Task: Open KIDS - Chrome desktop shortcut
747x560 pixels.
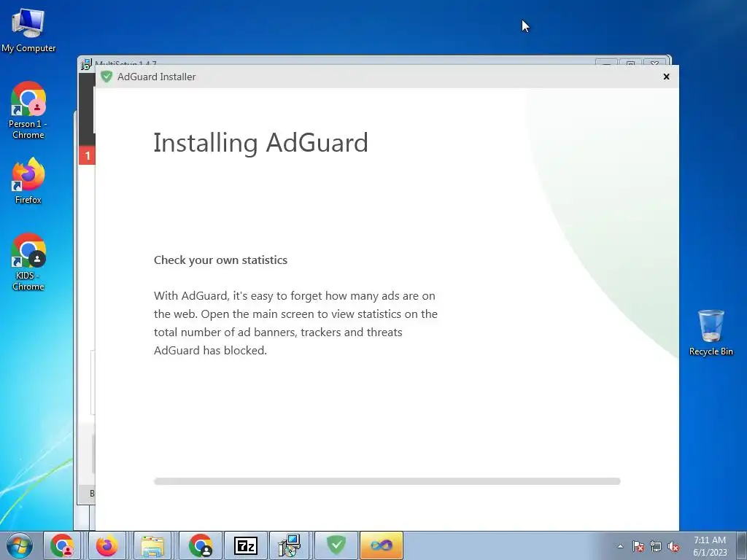Action: (28, 262)
